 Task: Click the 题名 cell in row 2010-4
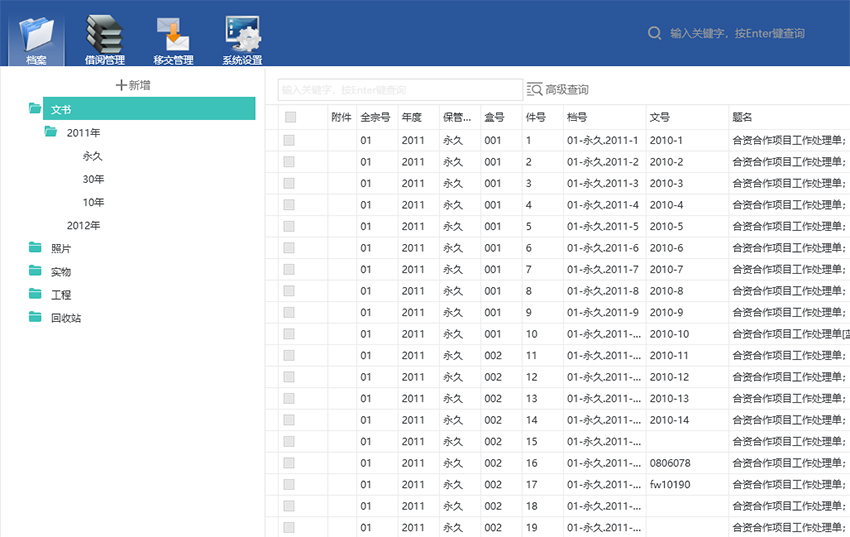(789, 205)
